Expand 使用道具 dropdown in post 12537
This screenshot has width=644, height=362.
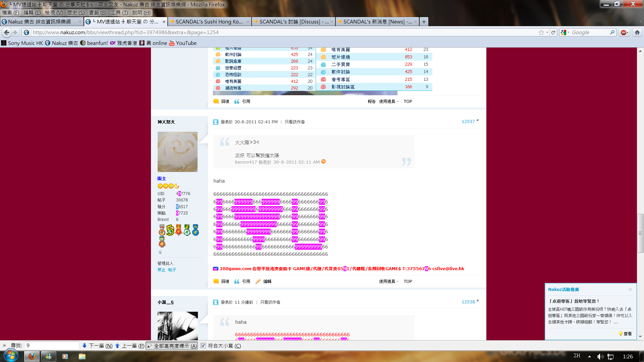click(389, 282)
